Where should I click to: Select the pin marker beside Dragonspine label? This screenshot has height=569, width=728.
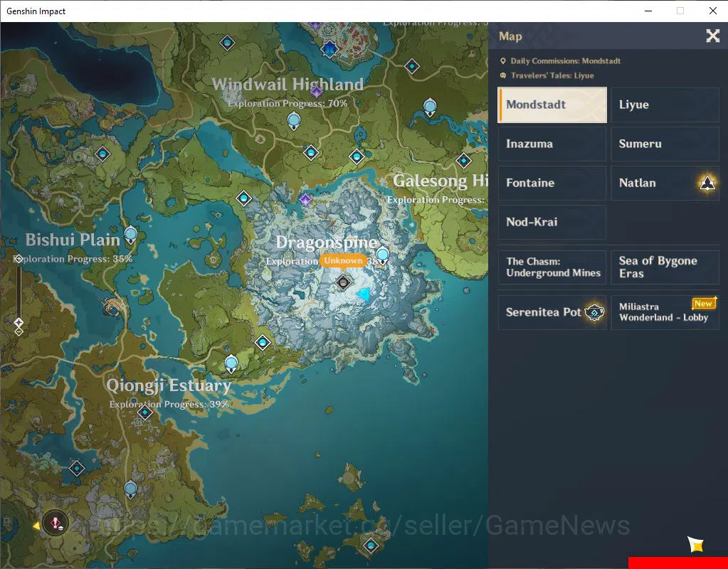383,255
